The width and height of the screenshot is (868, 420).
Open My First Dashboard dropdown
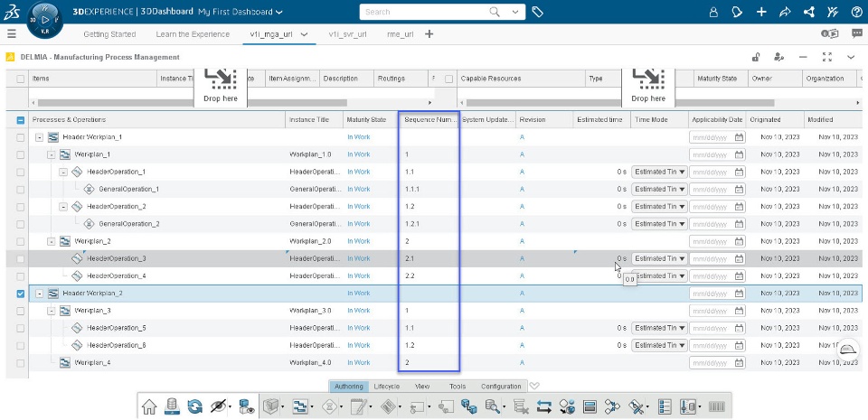(241, 12)
